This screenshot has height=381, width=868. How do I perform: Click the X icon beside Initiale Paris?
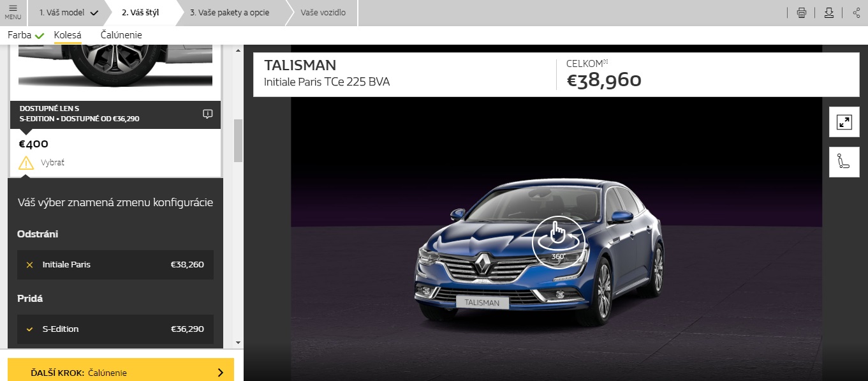(29, 264)
